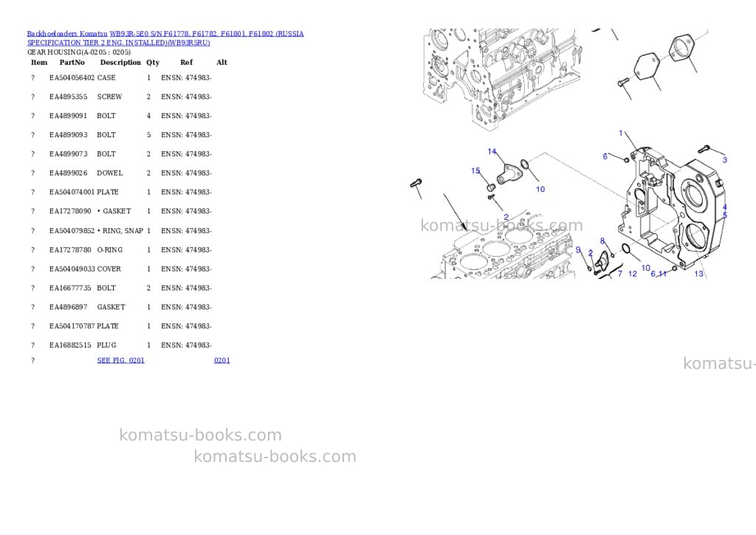The image size is (756, 535).
Task: Select the GEAR HOUSING(A-0205 : 0205) heading
Action: (x=78, y=52)
